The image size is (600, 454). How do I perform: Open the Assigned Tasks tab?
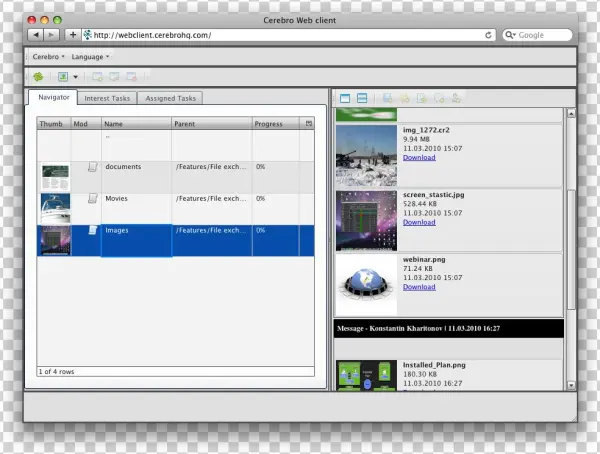coord(172,98)
